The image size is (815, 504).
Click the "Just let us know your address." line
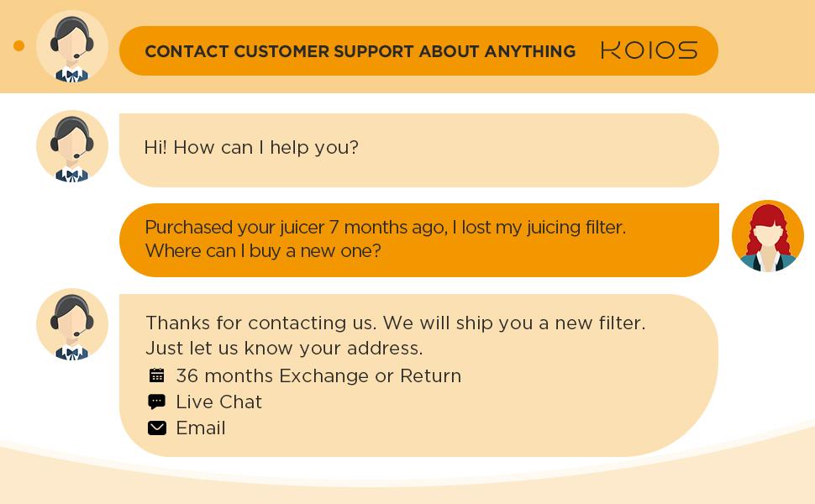coord(284,348)
